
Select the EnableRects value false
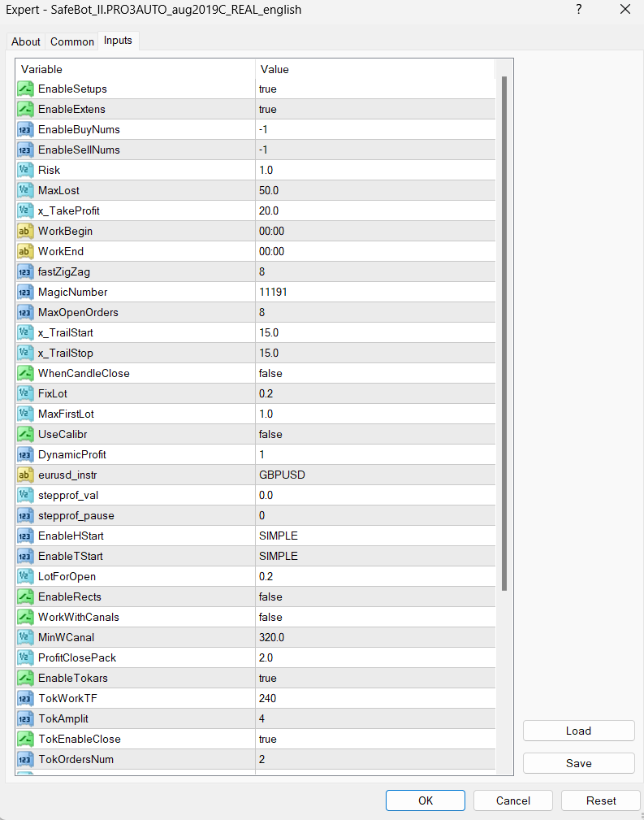pyautogui.click(x=270, y=597)
